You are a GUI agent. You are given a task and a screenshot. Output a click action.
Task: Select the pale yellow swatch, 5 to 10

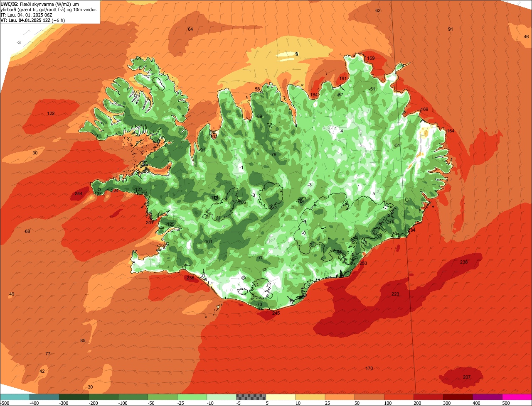tap(281, 397)
